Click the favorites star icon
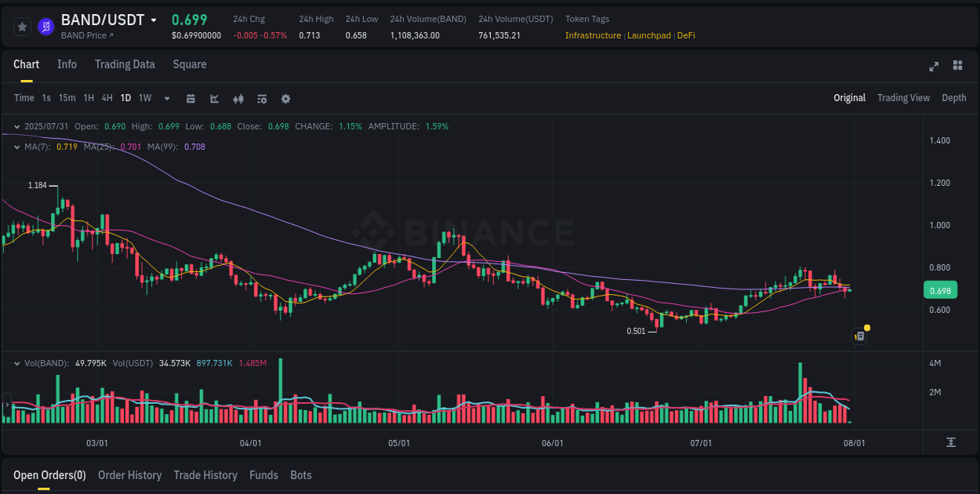 coord(22,26)
